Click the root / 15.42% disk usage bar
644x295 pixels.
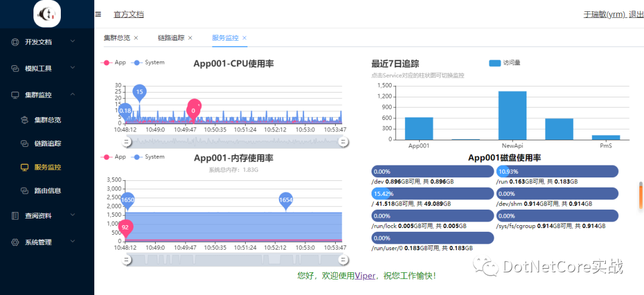coord(432,194)
